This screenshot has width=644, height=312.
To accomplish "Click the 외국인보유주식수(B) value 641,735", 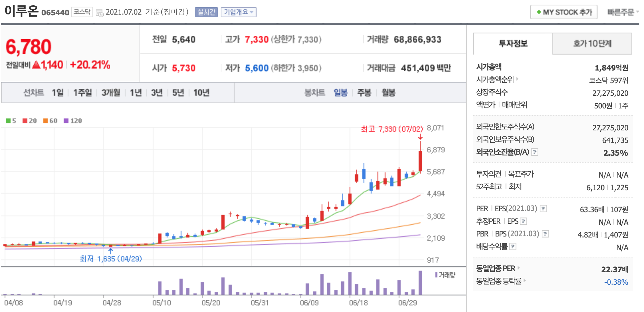I will click(x=615, y=140).
